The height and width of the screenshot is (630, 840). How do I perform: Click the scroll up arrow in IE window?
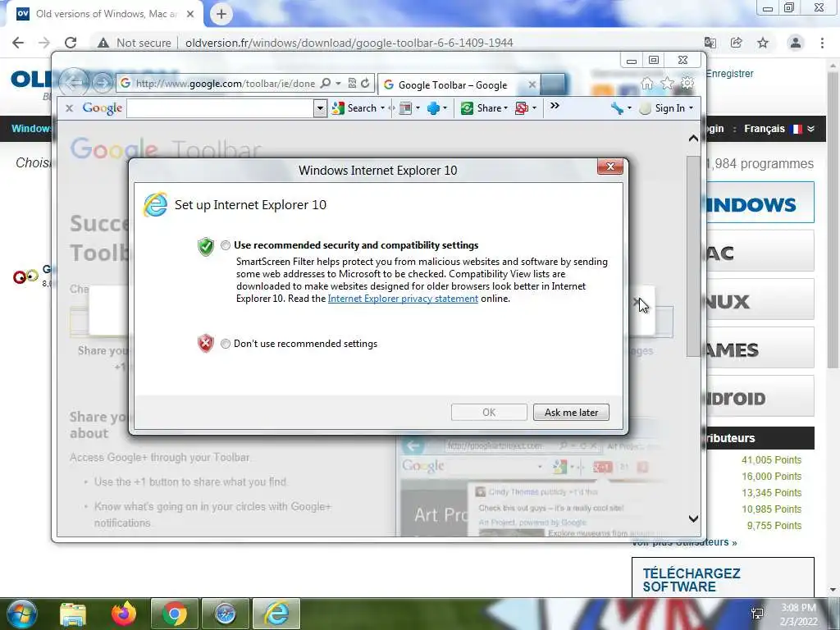(x=693, y=139)
